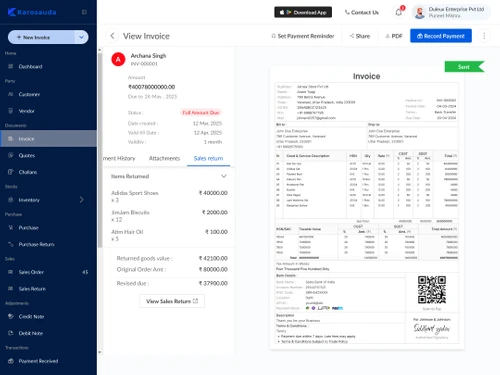Select the Sales return tab
This screenshot has height=375, width=500.
point(208,158)
